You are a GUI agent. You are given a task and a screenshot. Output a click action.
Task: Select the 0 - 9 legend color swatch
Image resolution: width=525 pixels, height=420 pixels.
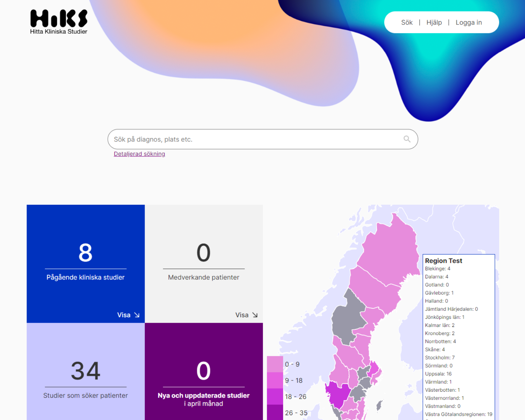(x=275, y=364)
